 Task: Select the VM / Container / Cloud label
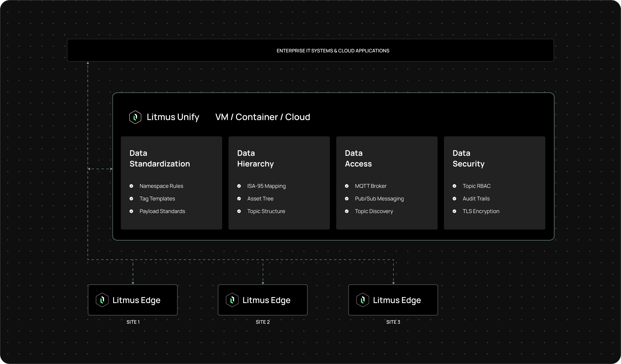click(263, 117)
